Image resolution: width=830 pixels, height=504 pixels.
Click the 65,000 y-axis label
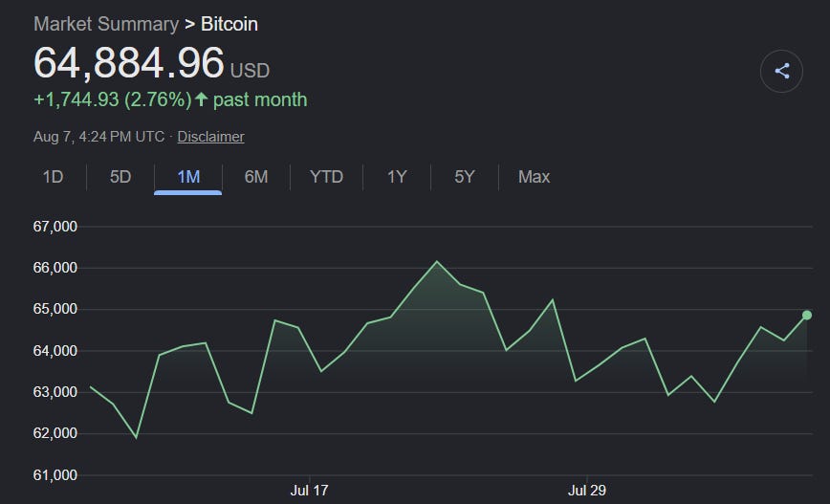pyautogui.click(x=55, y=309)
